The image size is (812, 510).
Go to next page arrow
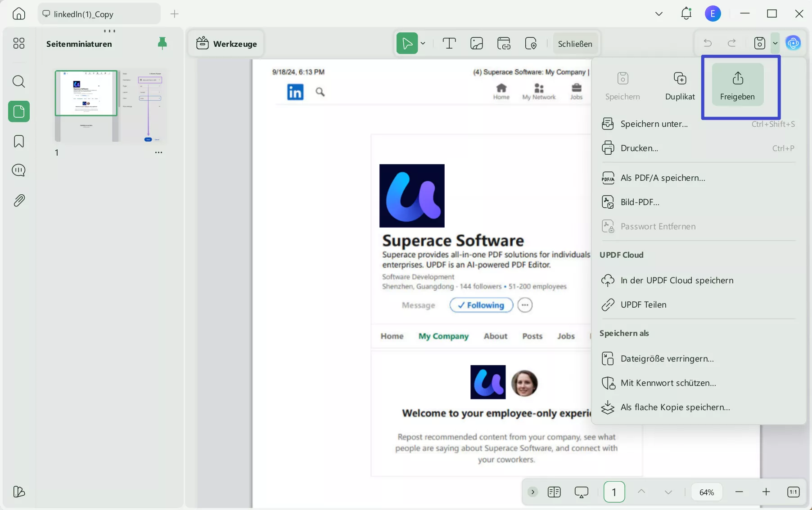coord(668,492)
